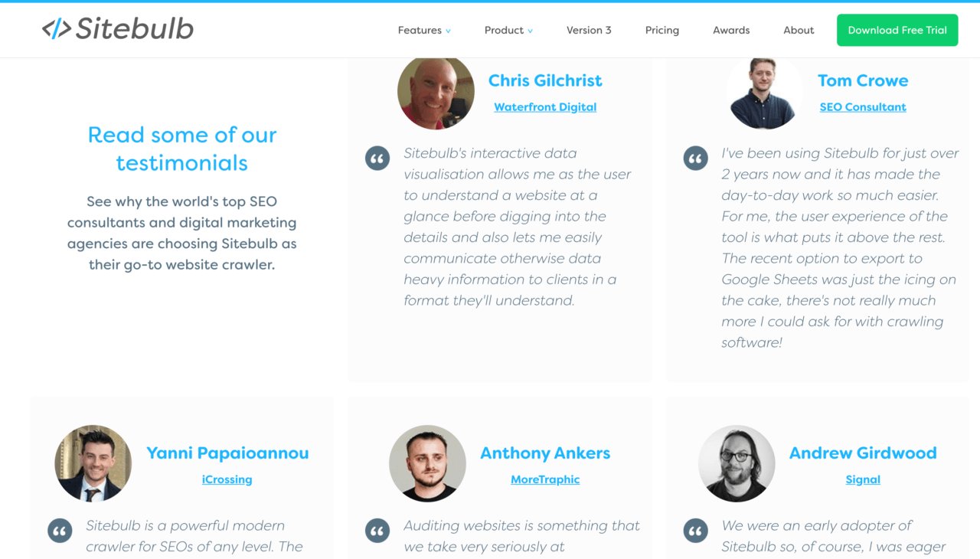
Task: Click the quote icon beside Chris Gilchrist's testimonial
Action: pyautogui.click(x=377, y=158)
